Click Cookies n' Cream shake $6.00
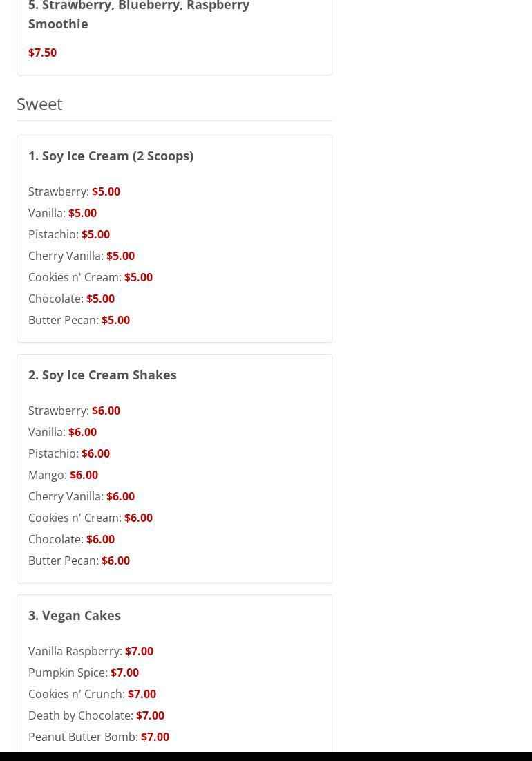Viewport: 532px width, 761px height. click(90, 518)
